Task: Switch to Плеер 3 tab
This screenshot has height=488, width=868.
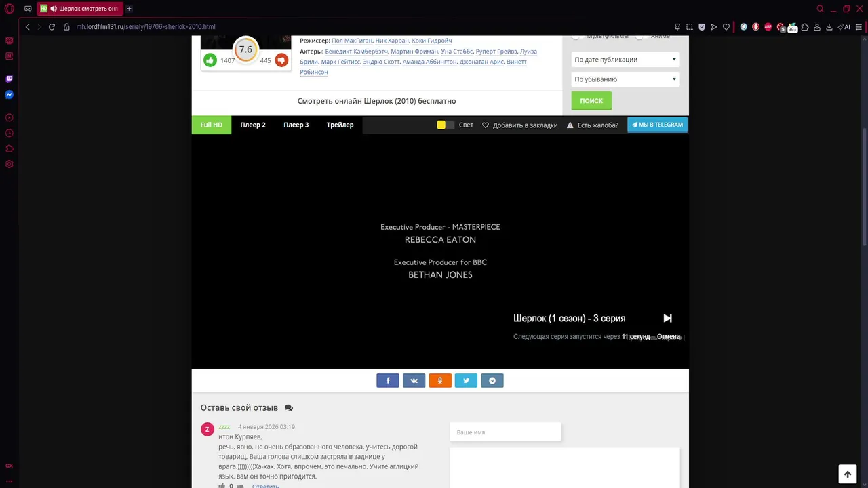Action: (x=296, y=125)
